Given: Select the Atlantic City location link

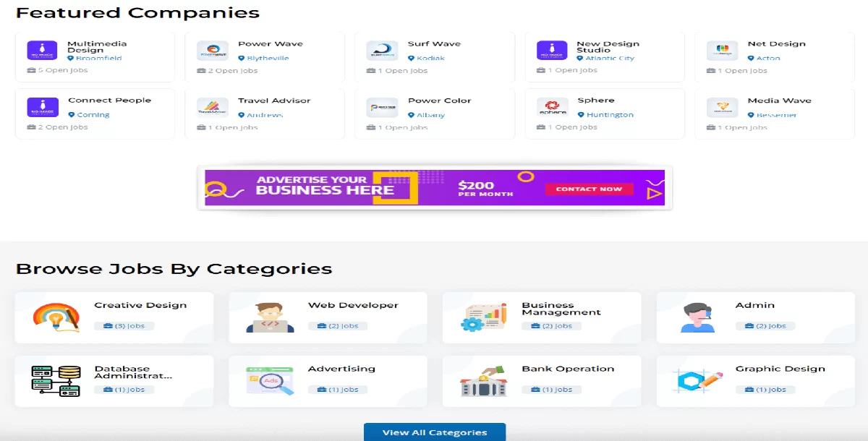Looking at the screenshot, I should coord(610,59).
